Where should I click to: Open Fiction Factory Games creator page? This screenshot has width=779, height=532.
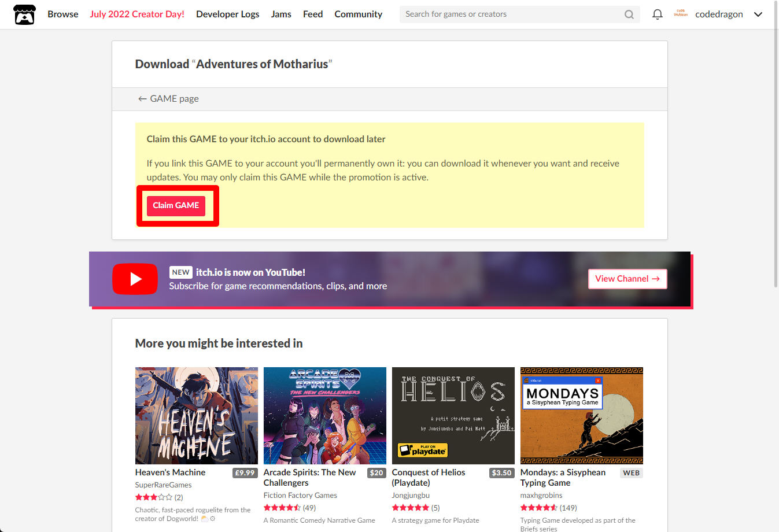(300, 496)
